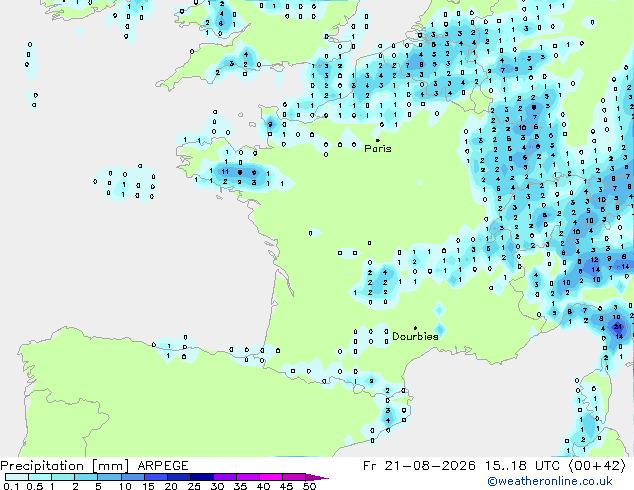
Task: Click the 15..18 UTC time range
Action: 522,466
